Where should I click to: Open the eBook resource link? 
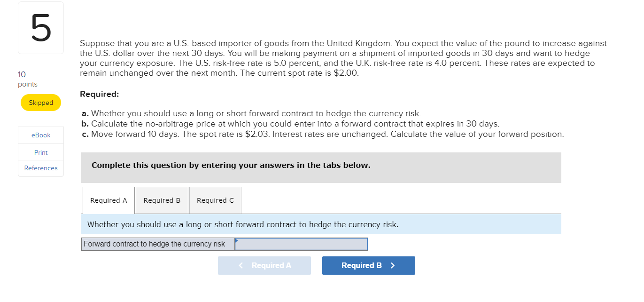(40, 135)
